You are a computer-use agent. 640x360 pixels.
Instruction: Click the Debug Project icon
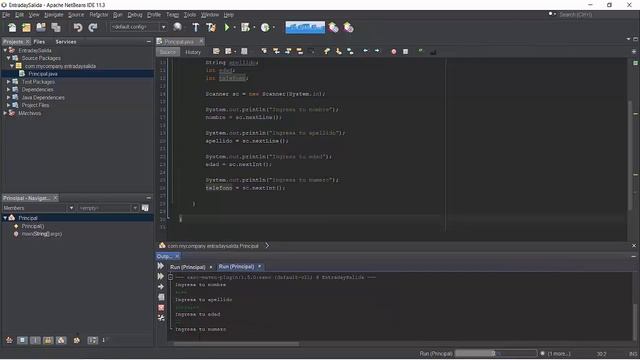245,27
